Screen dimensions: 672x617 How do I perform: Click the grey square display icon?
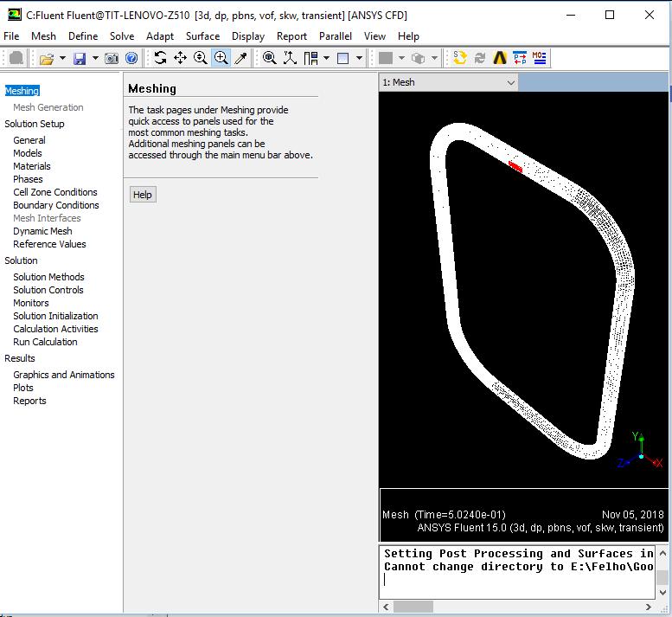[386, 58]
